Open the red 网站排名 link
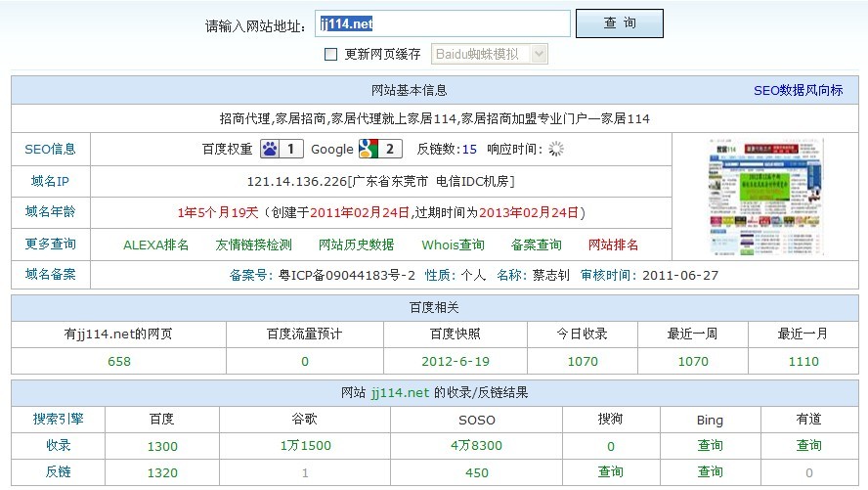The height and width of the screenshot is (490, 868). pos(613,245)
